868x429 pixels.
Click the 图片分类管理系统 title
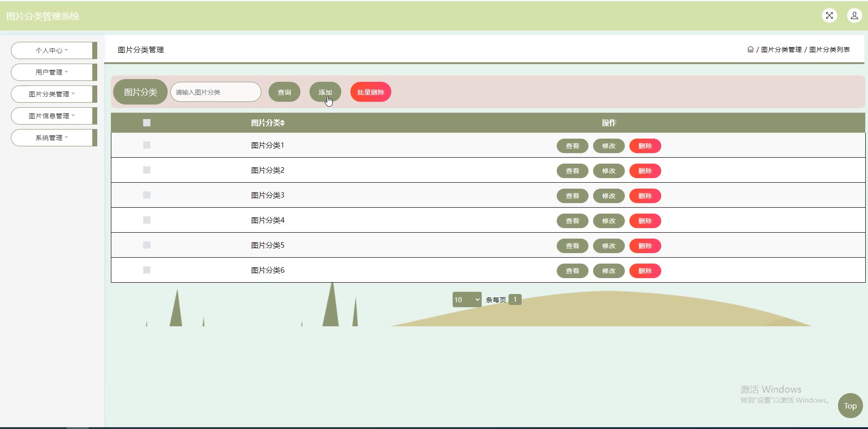pos(43,16)
